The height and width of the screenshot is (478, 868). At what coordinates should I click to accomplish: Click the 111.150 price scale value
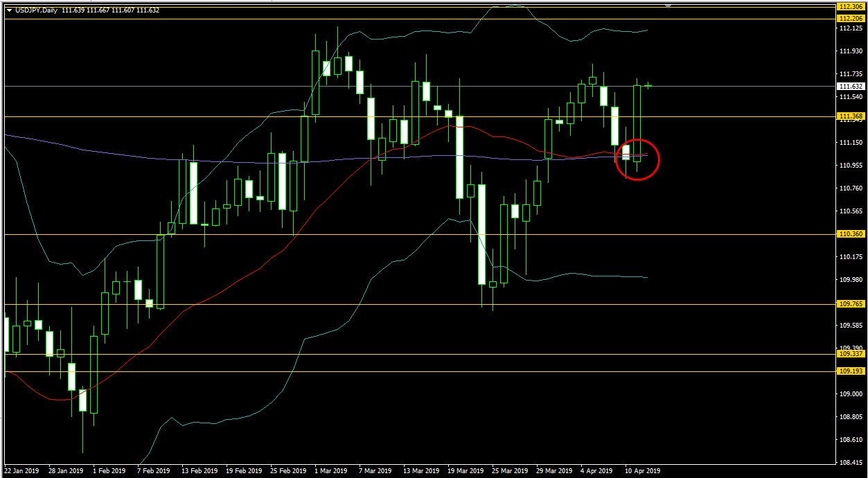[x=850, y=143]
